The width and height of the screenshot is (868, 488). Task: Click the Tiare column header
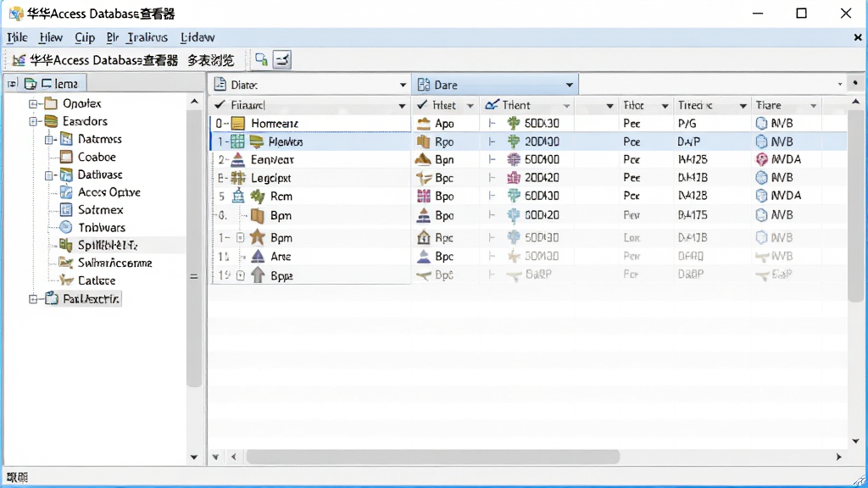click(x=768, y=105)
